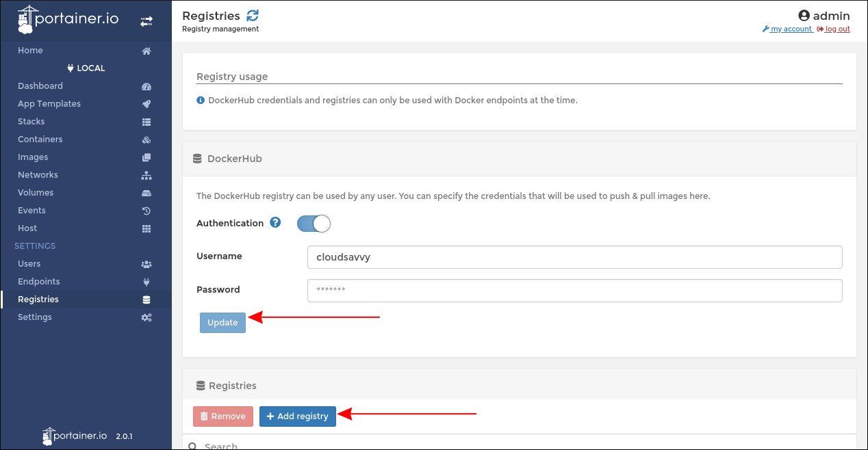Screen dimensions: 868x450
Task: Click the Events history icon
Action: pos(146,210)
